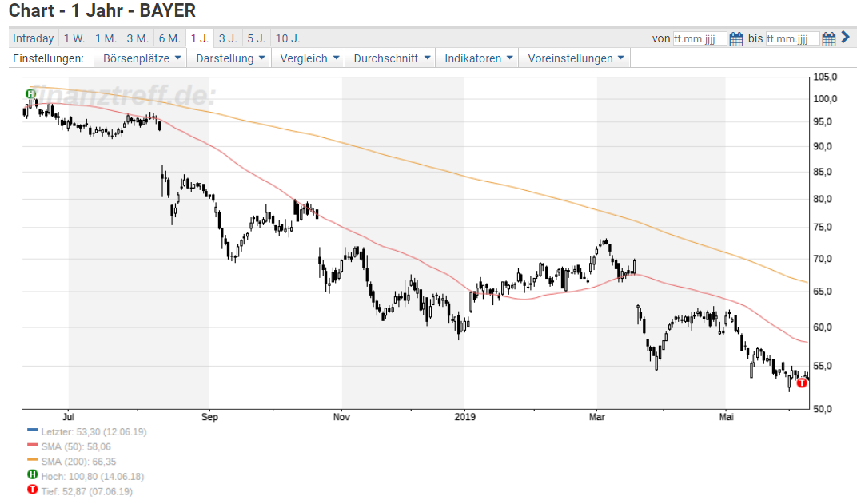The height and width of the screenshot is (504, 857).
Task: Click the blue Letzter legend color swatch
Action: click(x=32, y=431)
